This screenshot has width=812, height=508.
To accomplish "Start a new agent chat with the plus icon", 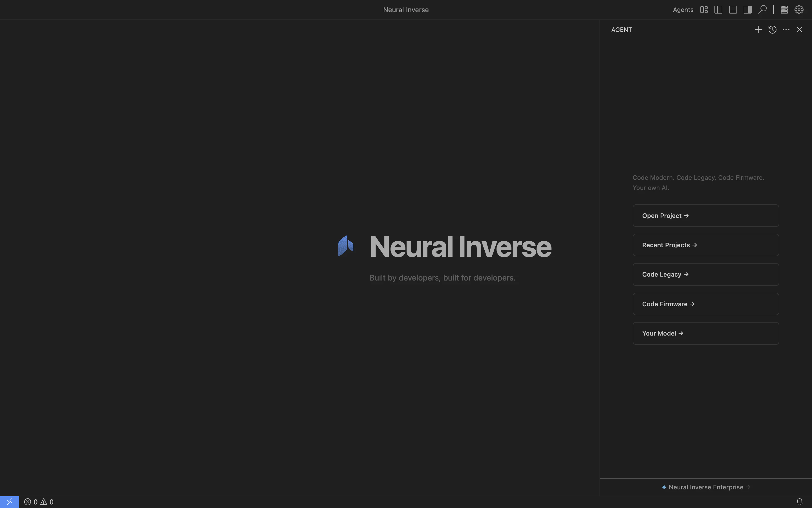I will 758,30.
